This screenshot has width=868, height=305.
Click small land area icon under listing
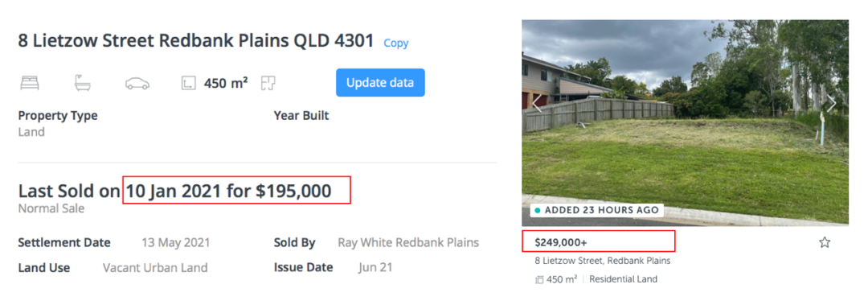click(540, 279)
